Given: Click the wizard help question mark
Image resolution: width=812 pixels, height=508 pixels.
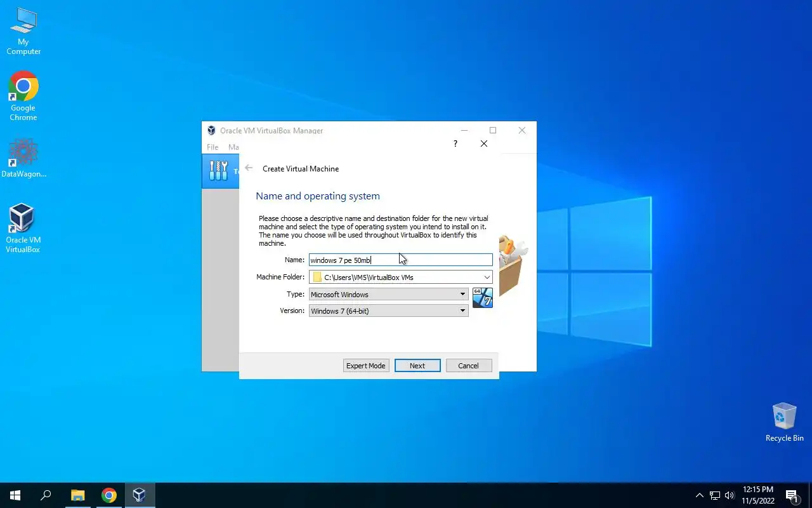Looking at the screenshot, I should [x=455, y=144].
